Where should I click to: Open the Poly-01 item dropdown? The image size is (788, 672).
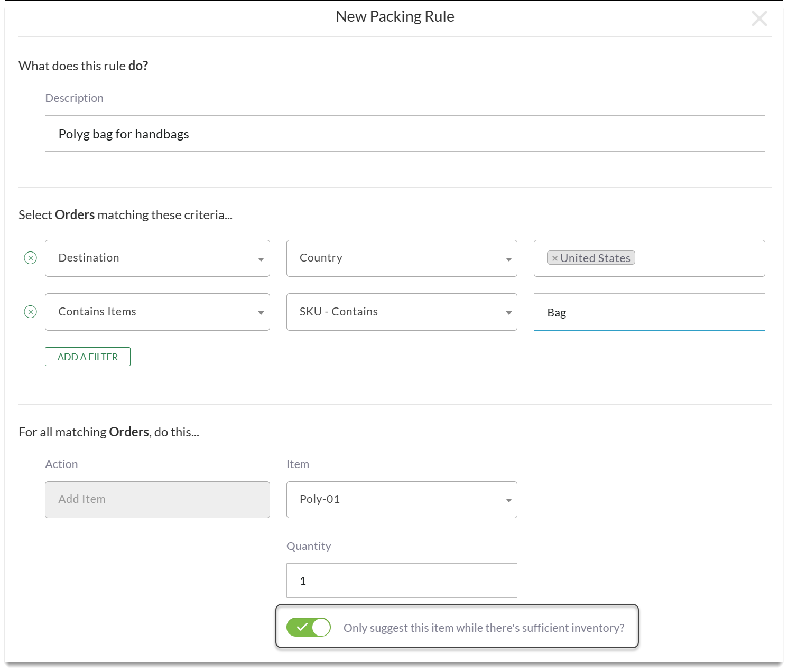click(x=401, y=500)
